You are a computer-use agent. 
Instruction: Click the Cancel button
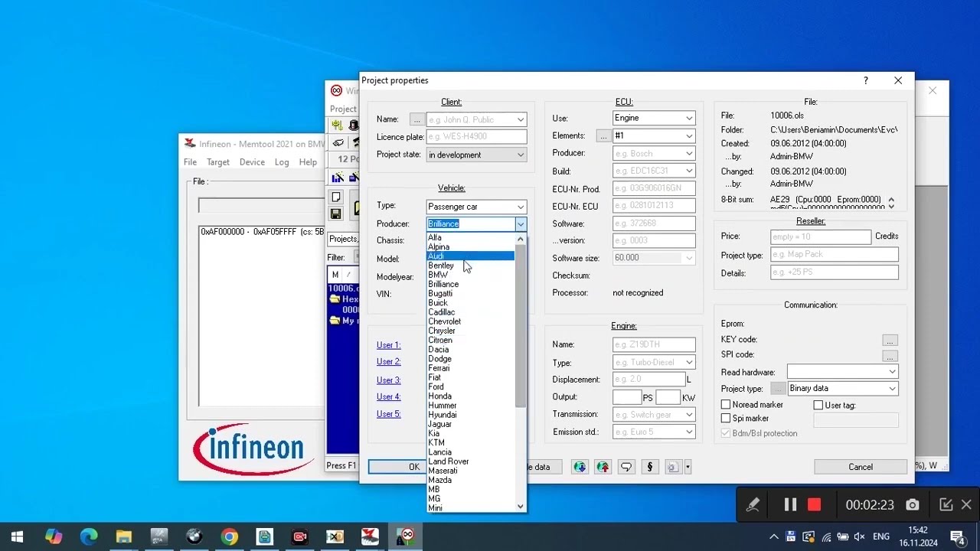[861, 467]
